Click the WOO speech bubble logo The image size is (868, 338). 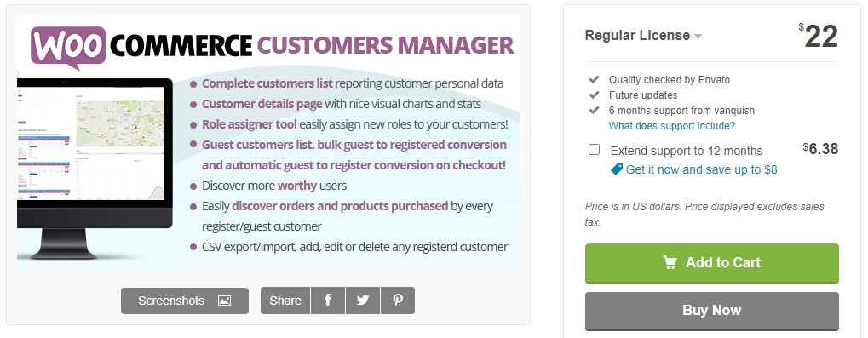click(69, 47)
